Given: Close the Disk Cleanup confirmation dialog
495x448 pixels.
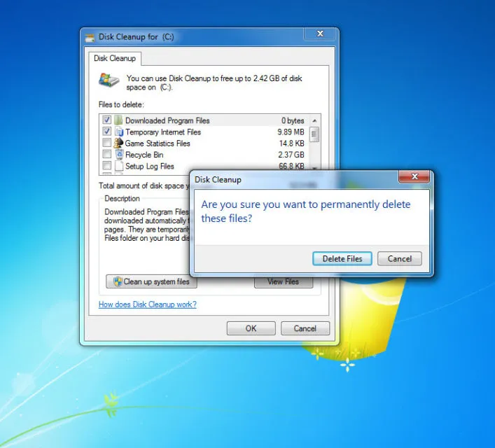Looking at the screenshot, I should (x=414, y=176).
